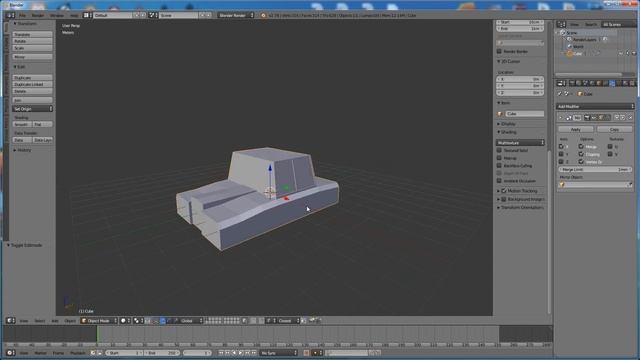Click the Rotate button
Screen dimensions: 640x360
[x=32, y=41]
